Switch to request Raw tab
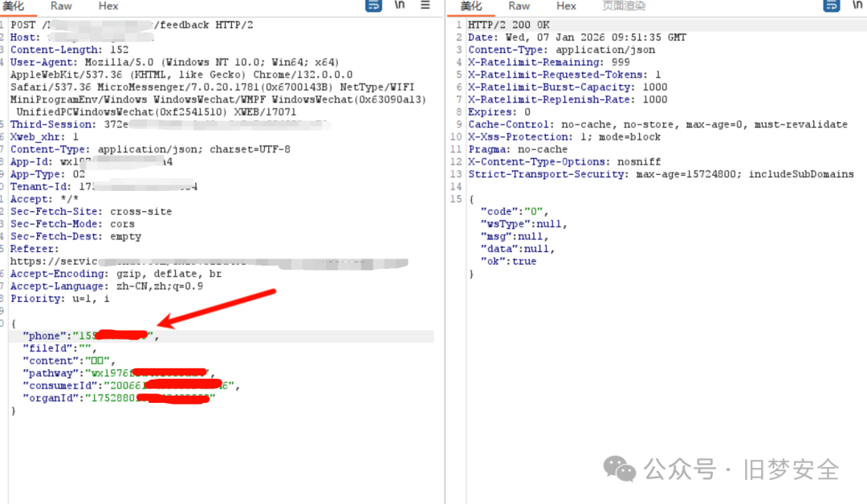 (61, 6)
